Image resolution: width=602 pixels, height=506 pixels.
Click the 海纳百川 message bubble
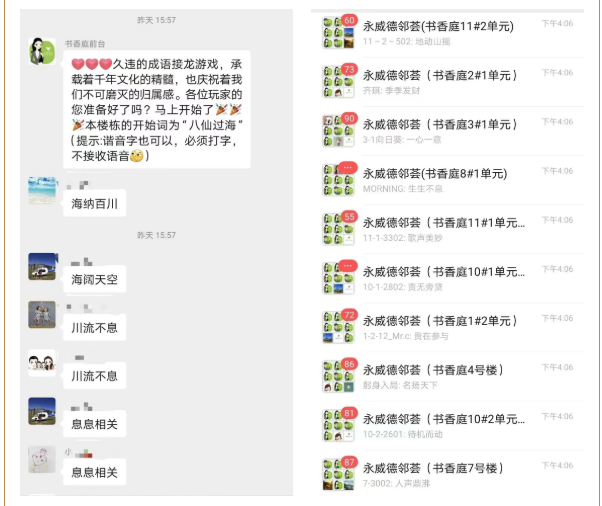[x=94, y=203]
